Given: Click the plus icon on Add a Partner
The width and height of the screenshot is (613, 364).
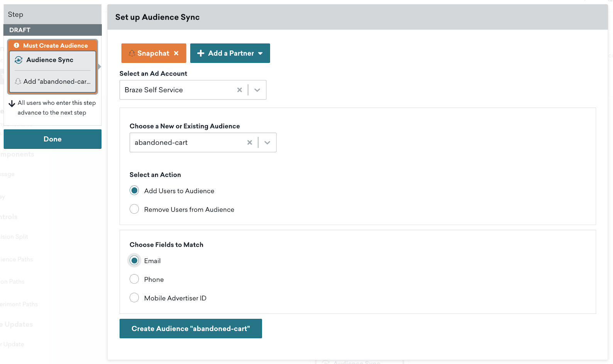Looking at the screenshot, I should 201,53.
